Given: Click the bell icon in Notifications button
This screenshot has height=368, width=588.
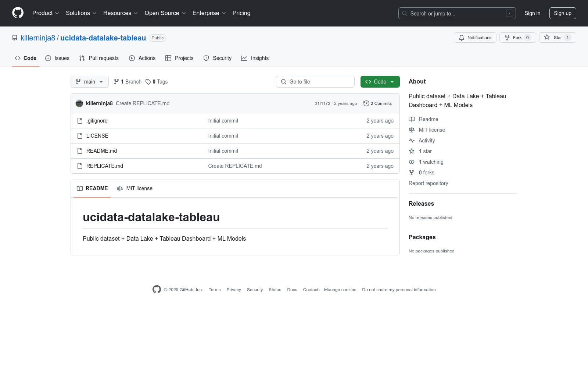Looking at the screenshot, I should coord(462,38).
